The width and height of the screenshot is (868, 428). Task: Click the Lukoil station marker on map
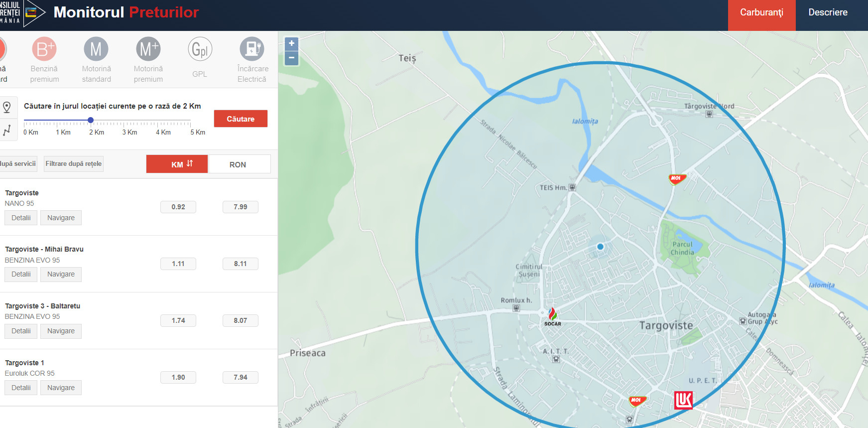pyautogui.click(x=683, y=400)
